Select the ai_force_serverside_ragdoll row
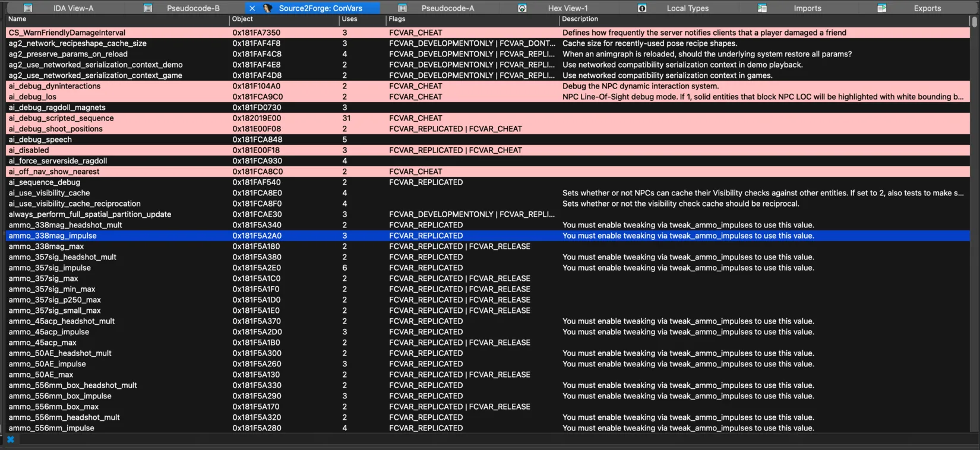The image size is (980, 450). coord(488,161)
